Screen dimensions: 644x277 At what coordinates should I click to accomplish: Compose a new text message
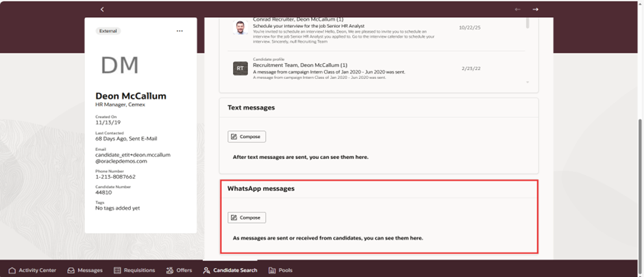[x=247, y=136]
